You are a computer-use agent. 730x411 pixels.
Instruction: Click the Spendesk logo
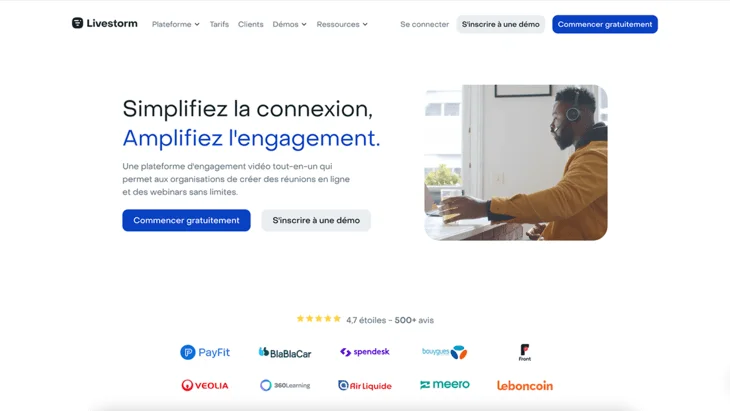pos(365,352)
